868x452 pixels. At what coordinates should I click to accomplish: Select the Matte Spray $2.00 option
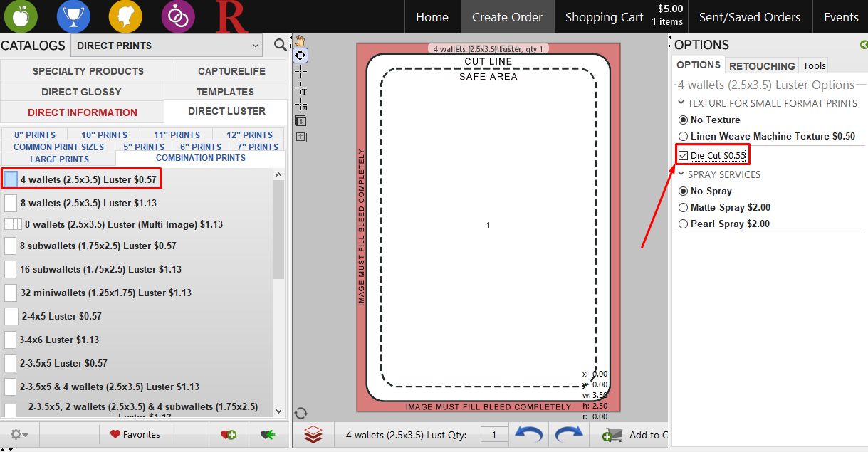click(x=684, y=207)
